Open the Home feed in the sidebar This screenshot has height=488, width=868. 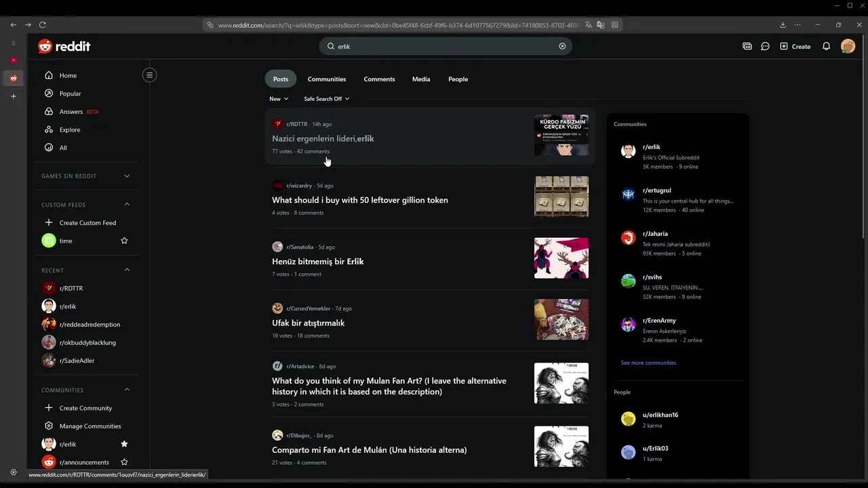(68, 75)
